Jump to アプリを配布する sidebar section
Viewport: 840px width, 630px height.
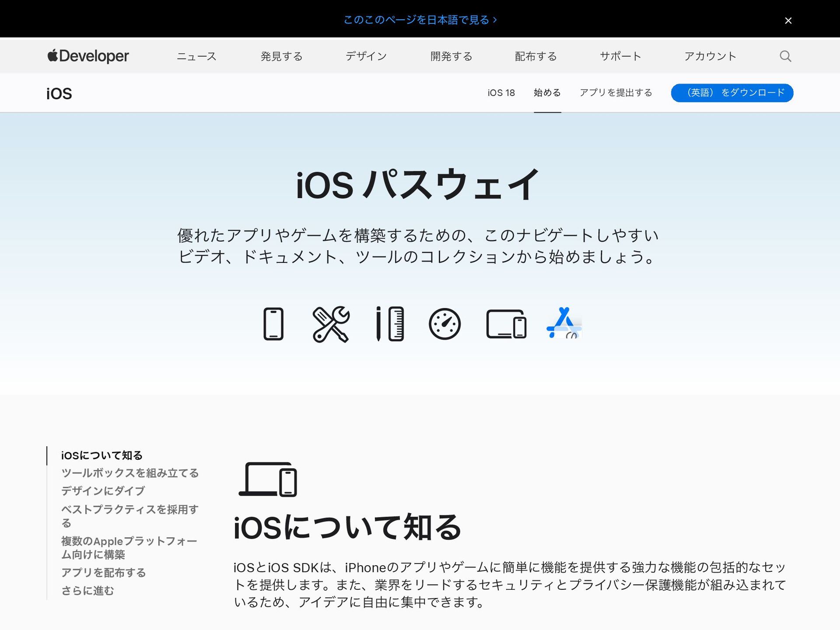[103, 573]
